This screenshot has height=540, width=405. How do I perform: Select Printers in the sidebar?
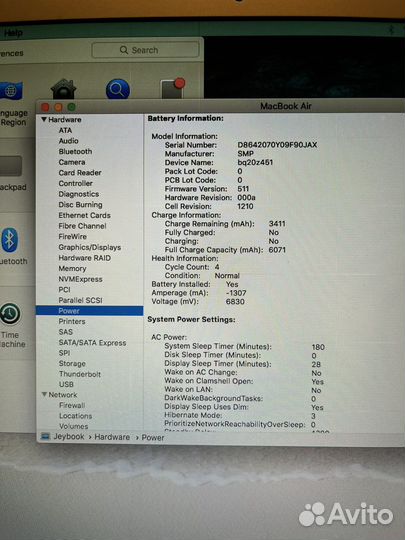pyautogui.click(x=72, y=321)
